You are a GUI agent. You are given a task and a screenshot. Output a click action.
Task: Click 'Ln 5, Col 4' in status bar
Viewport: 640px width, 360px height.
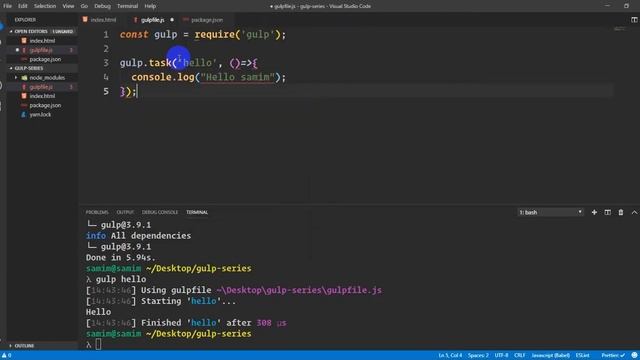tap(450, 356)
